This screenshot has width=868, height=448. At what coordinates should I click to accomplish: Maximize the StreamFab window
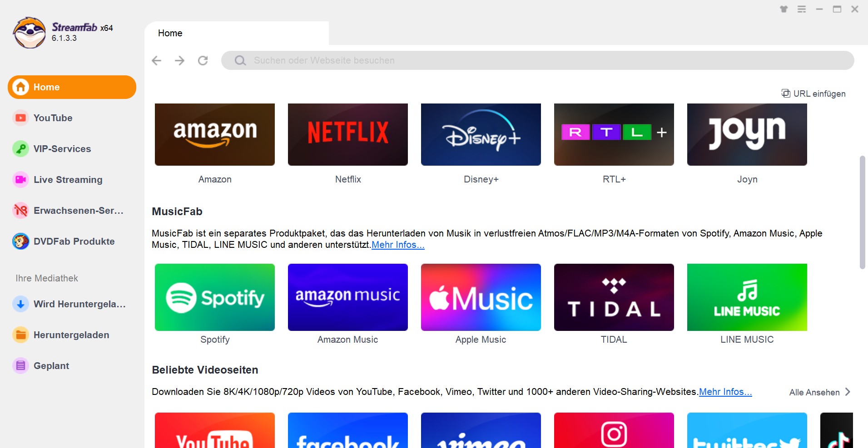tap(837, 9)
